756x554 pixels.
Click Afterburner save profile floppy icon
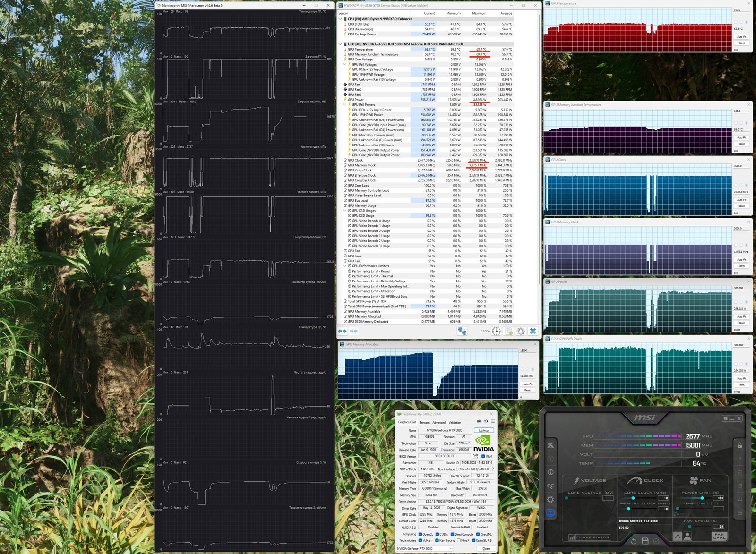point(645,541)
